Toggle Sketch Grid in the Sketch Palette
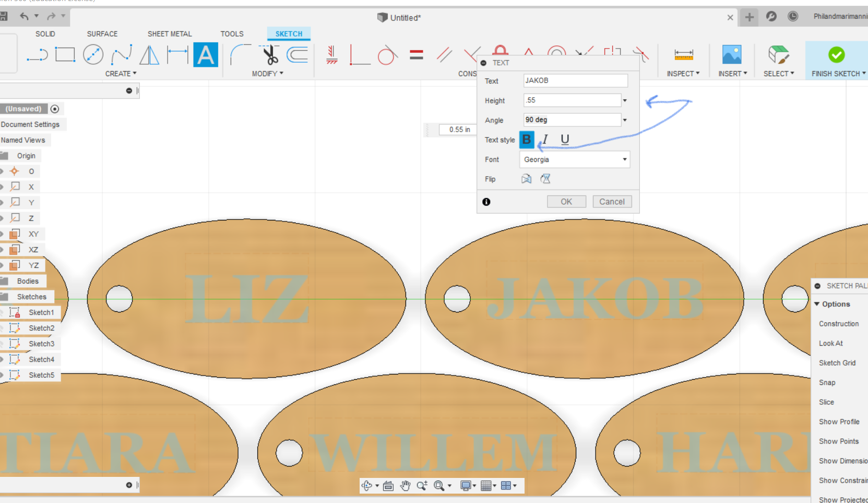Image resolution: width=868 pixels, height=503 pixels. [837, 362]
